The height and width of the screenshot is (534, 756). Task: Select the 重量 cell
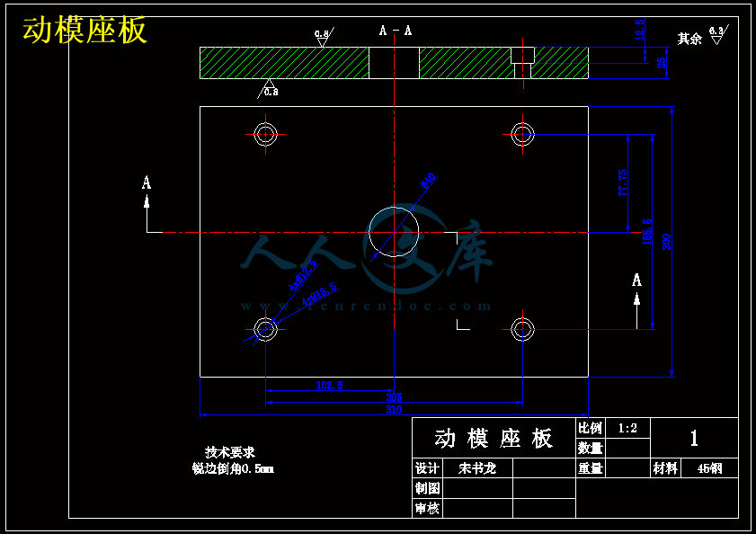coord(590,467)
